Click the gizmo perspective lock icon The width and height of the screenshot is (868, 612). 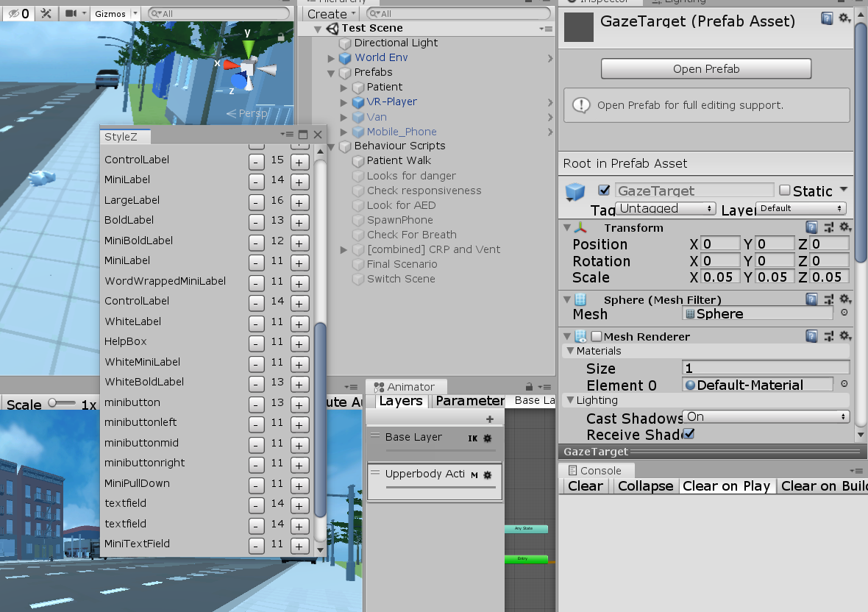tap(281, 37)
